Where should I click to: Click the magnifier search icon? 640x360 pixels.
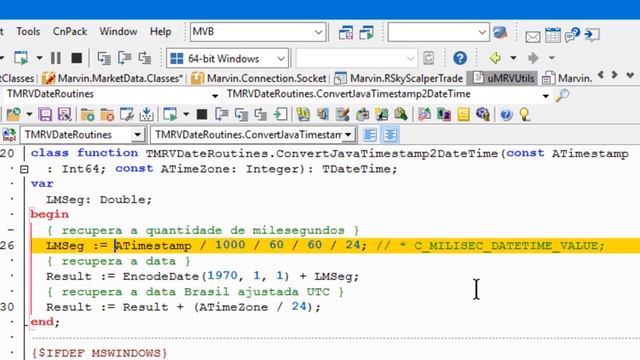click(562, 95)
